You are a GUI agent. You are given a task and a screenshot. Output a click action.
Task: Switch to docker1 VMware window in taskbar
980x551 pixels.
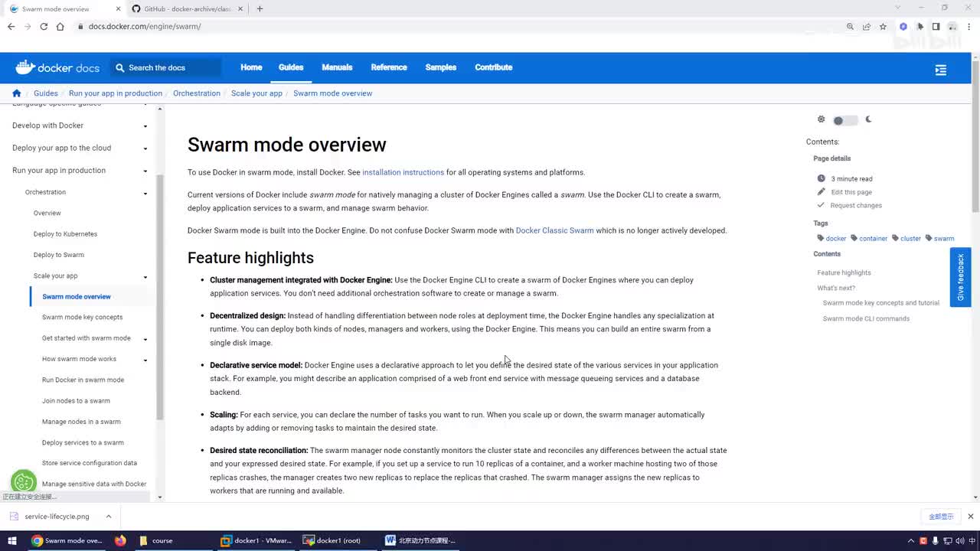[x=256, y=541]
